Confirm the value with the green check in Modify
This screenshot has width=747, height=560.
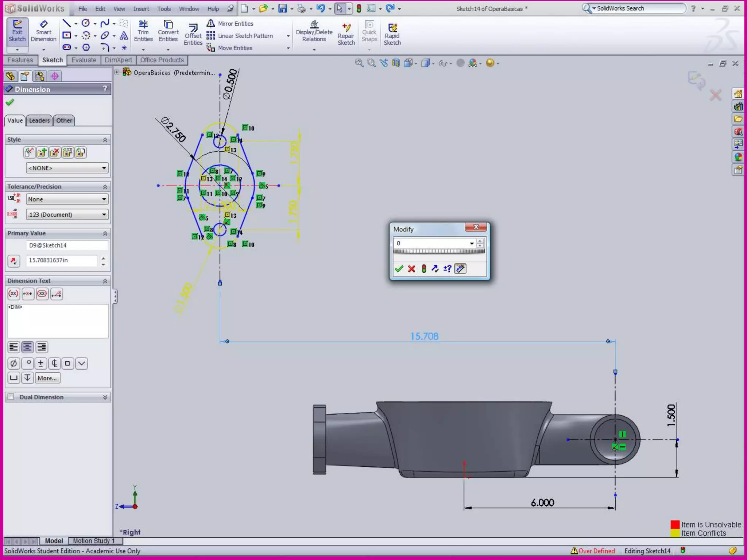[399, 269]
